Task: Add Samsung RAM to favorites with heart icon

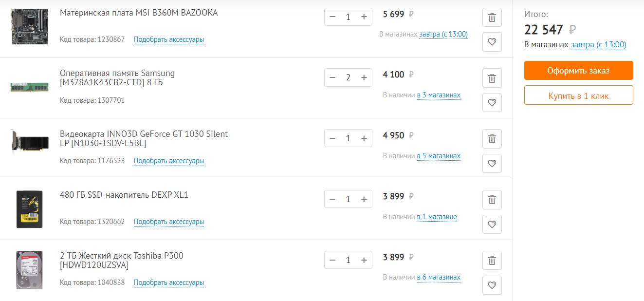Action: click(492, 102)
